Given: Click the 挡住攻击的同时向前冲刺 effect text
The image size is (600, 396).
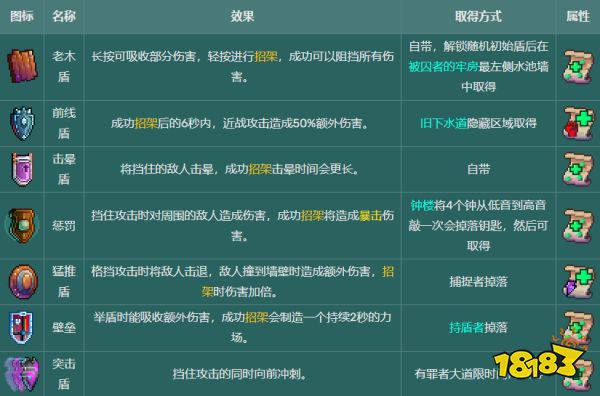Looking at the screenshot, I should [x=240, y=374].
